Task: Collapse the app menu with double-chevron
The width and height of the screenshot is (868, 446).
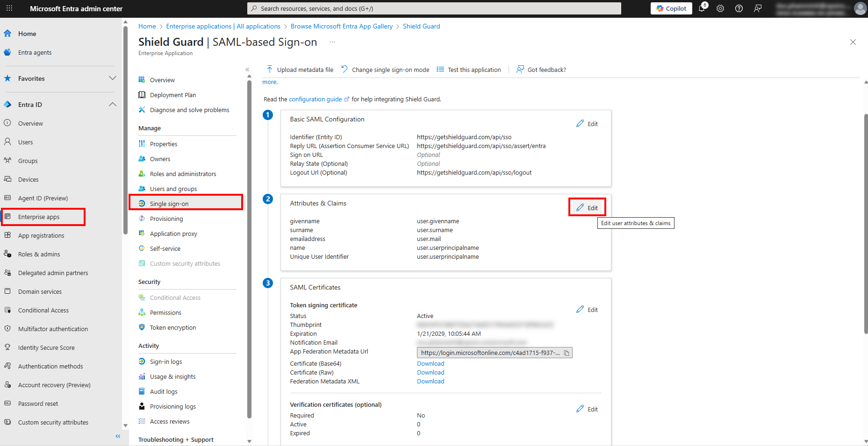Action: (247, 70)
